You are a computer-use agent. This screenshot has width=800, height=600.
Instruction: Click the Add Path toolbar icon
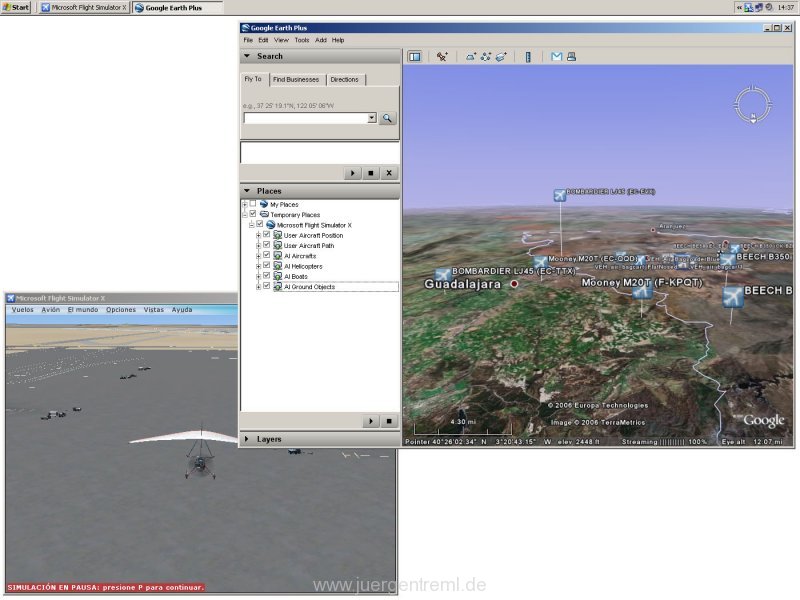click(x=486, y=57)
